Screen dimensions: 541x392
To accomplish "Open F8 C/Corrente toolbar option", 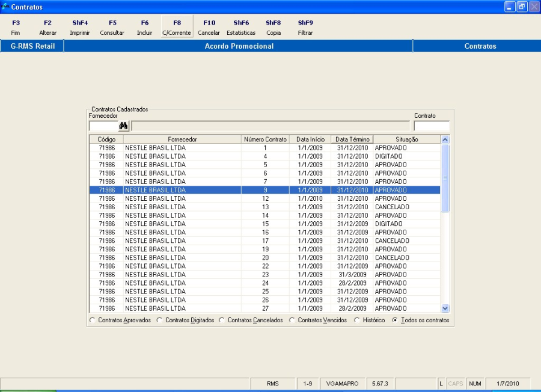I will pos(177,28).
